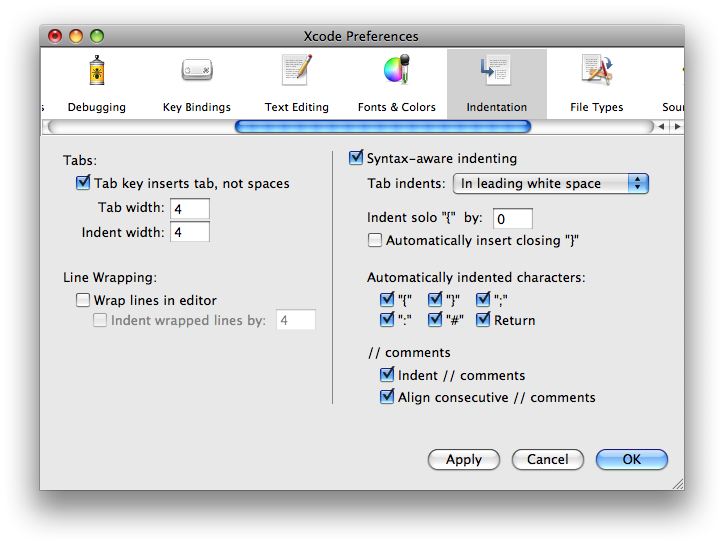The image size is (724, 545).
Task: Click the blue toolbar scrollbar thumb
Action: pos(383,127)
